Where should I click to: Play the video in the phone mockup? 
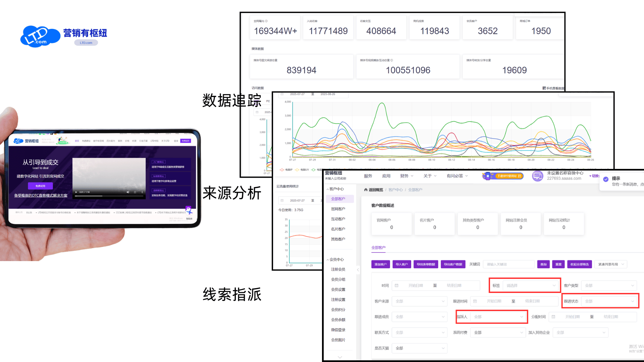(76, 192)
